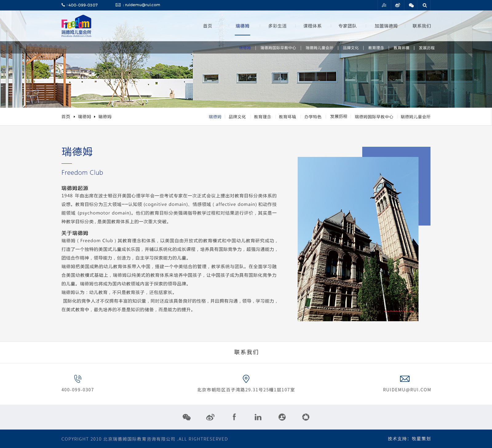Click the Google+ icon in the footer
This screenshot has width=492, height=448.
point(282,417)
